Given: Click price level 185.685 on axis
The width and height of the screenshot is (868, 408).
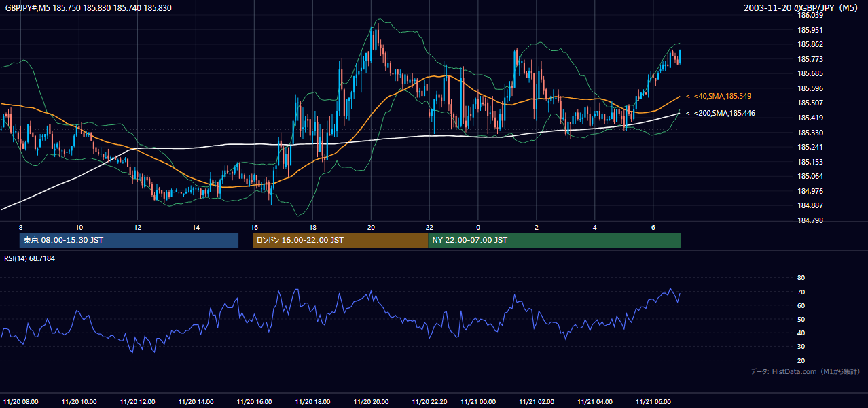Looking at the screenshot, I should coord(810,73).
